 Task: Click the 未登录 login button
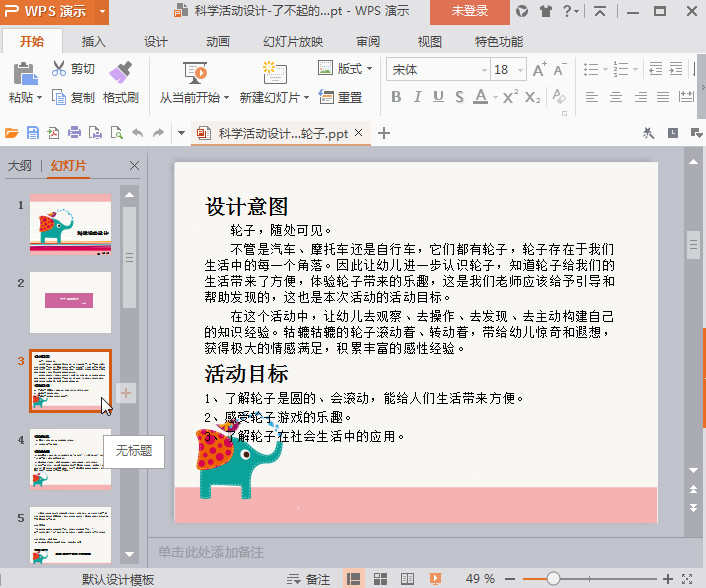click(470, 11)
